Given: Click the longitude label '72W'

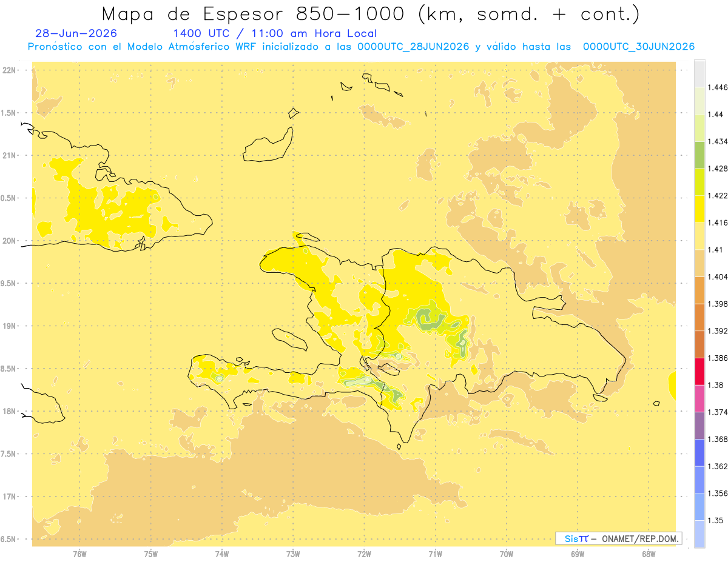Looking at the screenshot, I should click(x=364, y=554).
